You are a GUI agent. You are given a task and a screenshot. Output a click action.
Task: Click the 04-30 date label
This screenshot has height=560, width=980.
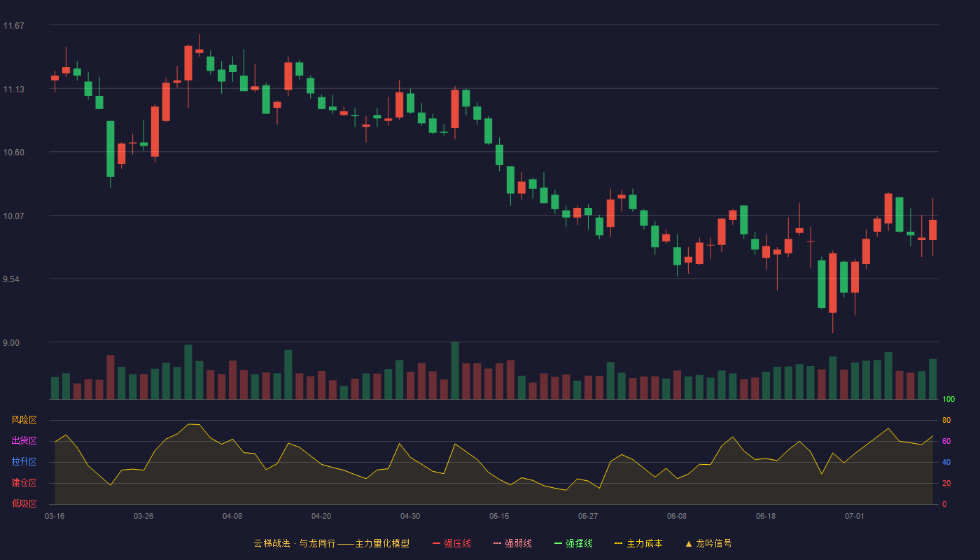click(410, 516)
